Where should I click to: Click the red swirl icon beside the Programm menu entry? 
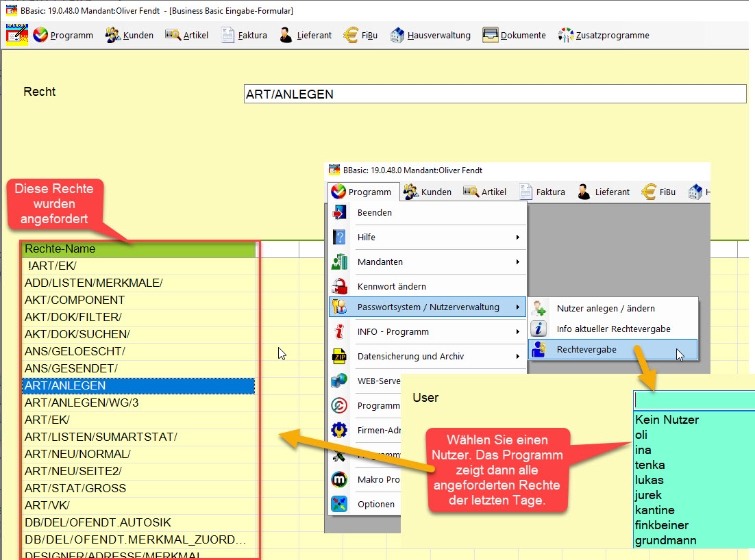(x=339, y=405)
